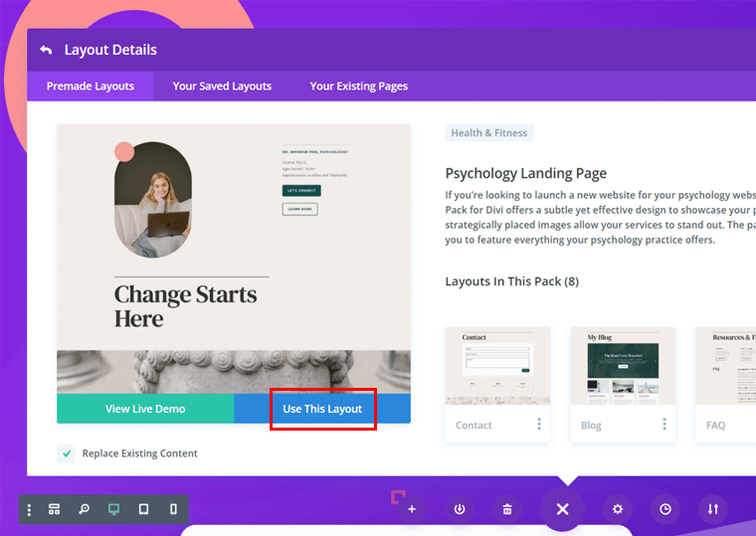Open three-dot menu on Contact layout card

tap(539, 425)
